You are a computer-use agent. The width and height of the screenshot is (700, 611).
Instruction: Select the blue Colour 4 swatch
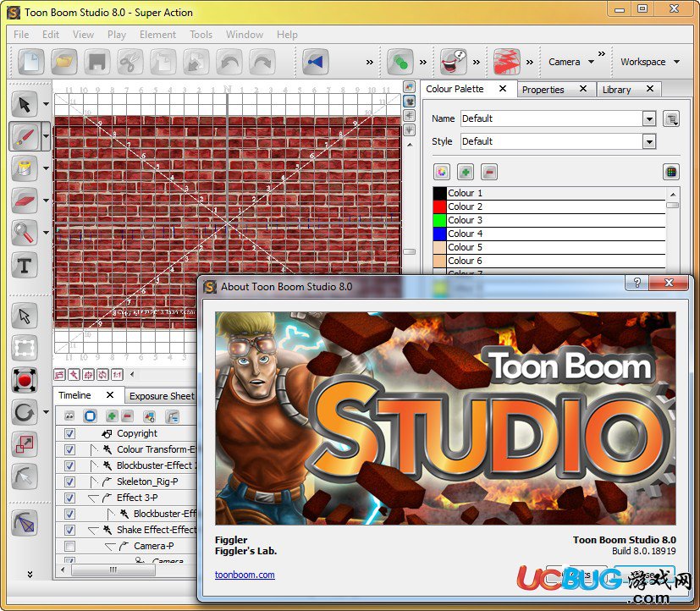[440, 234]
